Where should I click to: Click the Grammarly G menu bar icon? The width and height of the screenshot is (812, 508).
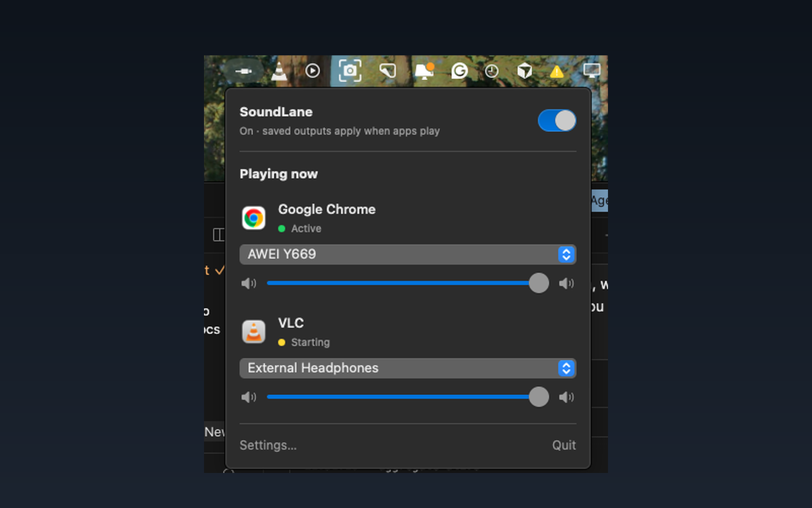(459, 71)
